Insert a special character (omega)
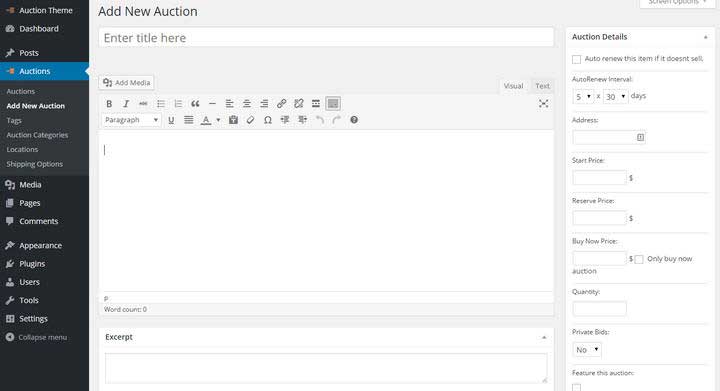This screenshot has width=720, height=391. click(x=268, y=120)
